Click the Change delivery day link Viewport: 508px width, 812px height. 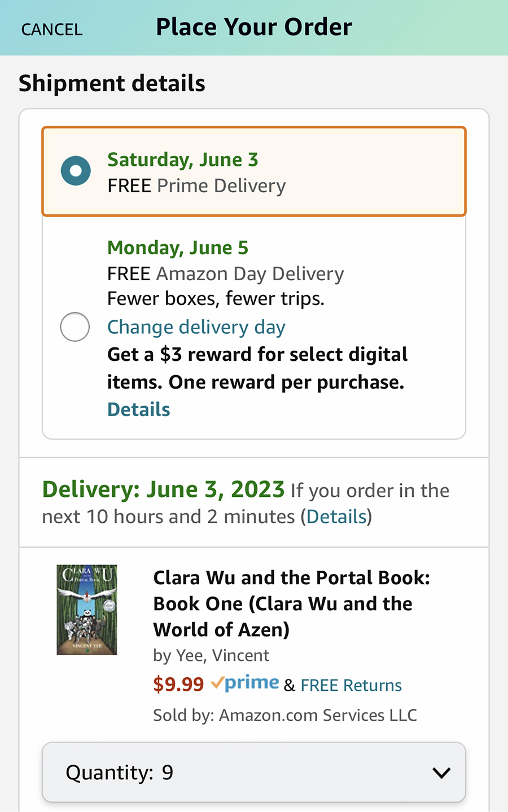(x=196, y=327)
